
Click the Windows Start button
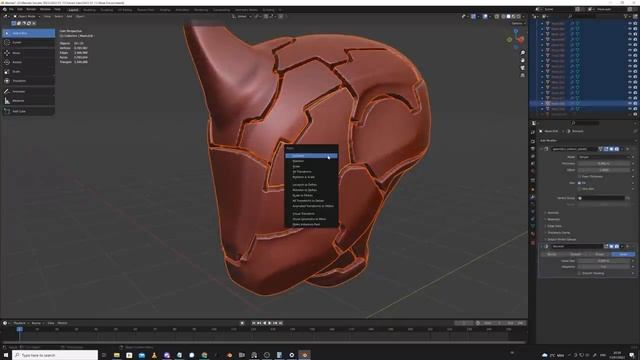(6, 355)
